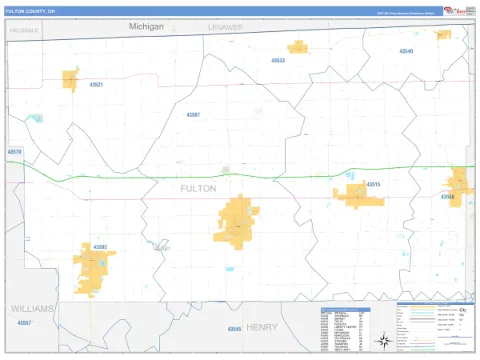Click the WILLIAMS county label

pyautogui.click(x=32, y=309)
